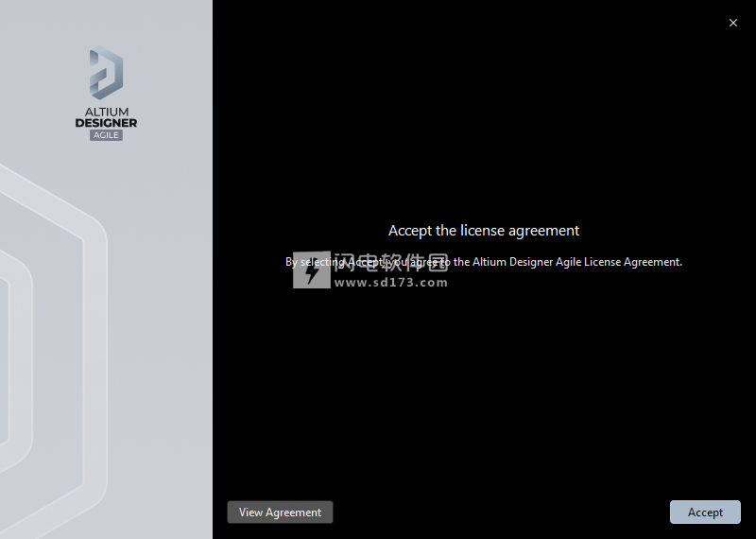Image resolution: width=756 pixels, height=539 pixels.
Task: Close the installer window with the X
Action: [x=733, y=23]
